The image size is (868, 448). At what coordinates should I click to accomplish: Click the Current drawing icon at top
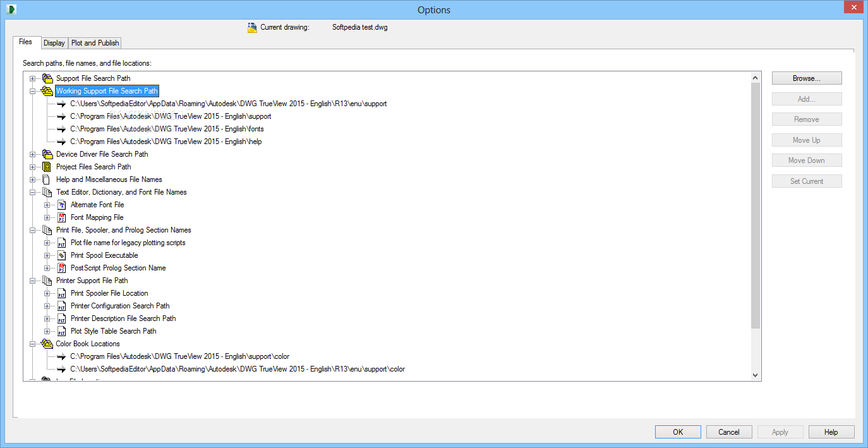coord(252,27)
